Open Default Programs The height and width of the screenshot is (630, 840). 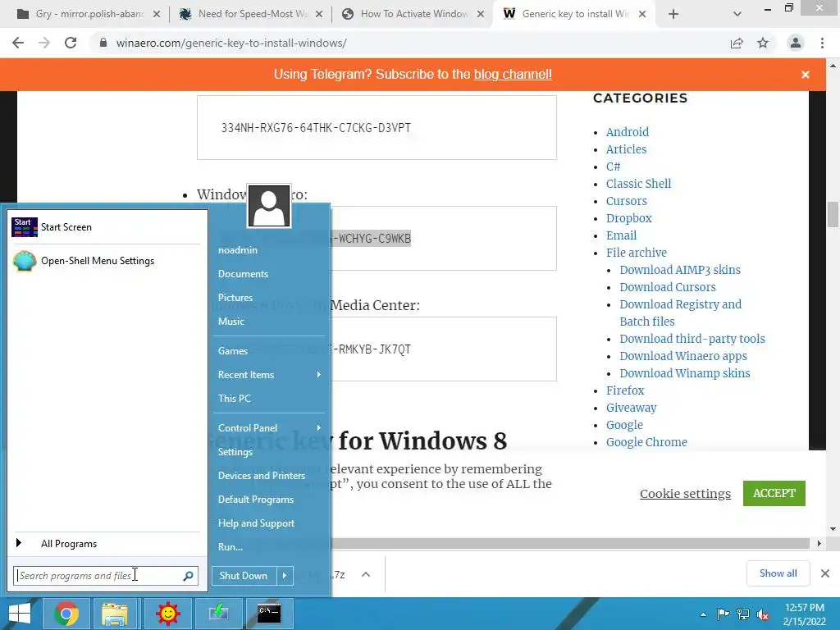(x=256, y=500)
